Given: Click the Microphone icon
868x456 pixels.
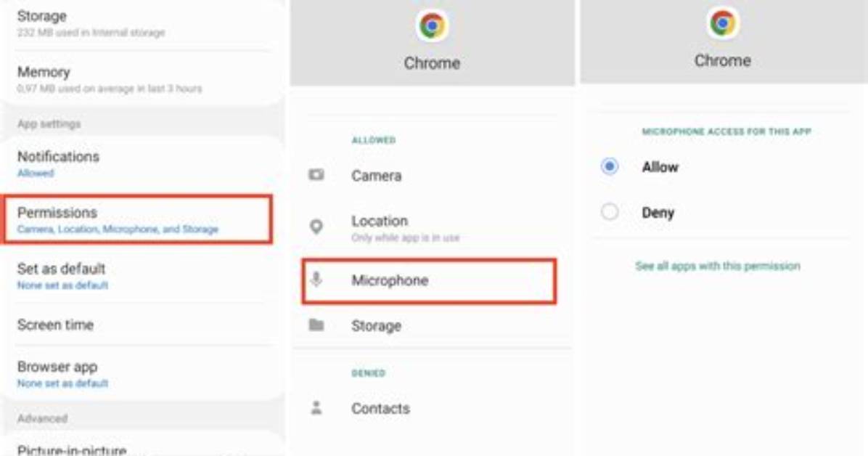Looking at the screenshot, I should pos(316,280).
